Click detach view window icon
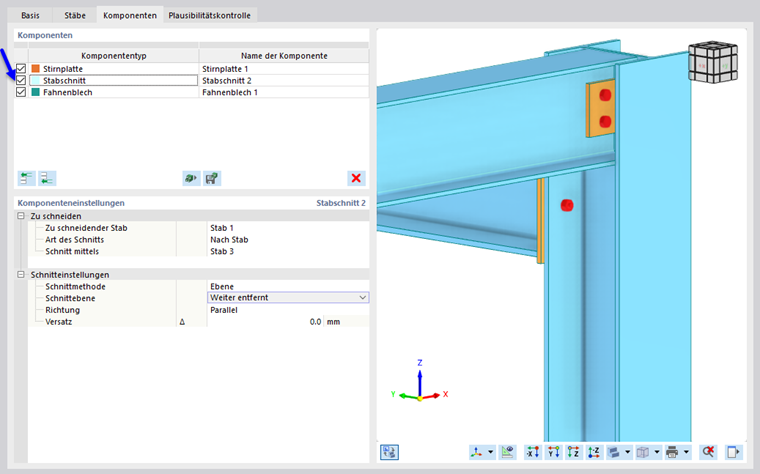 tap(733, 452)
